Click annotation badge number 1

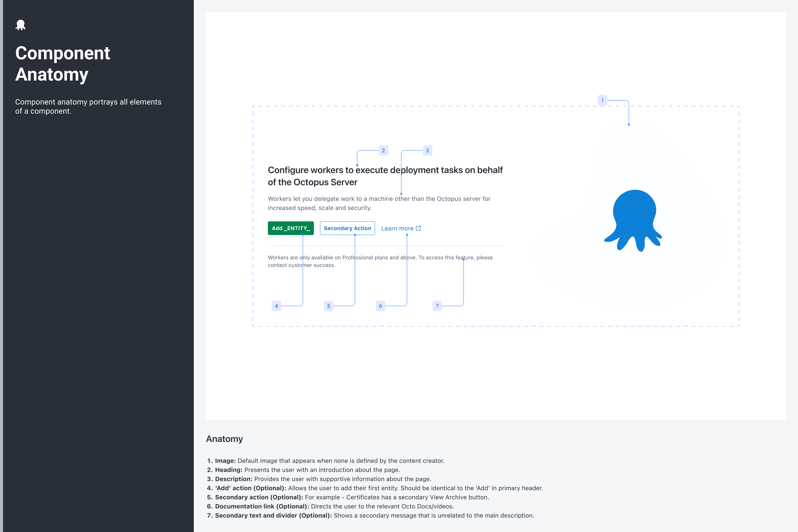[602, 101]
